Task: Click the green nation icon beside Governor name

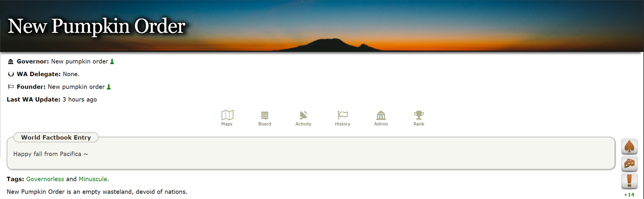Action: click(x=112, y=61)
